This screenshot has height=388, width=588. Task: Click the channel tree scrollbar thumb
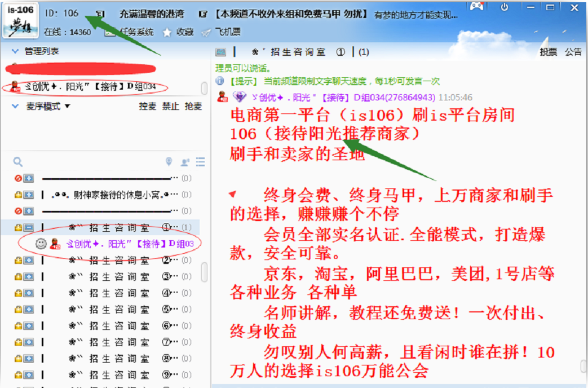[x=205, y=272]
